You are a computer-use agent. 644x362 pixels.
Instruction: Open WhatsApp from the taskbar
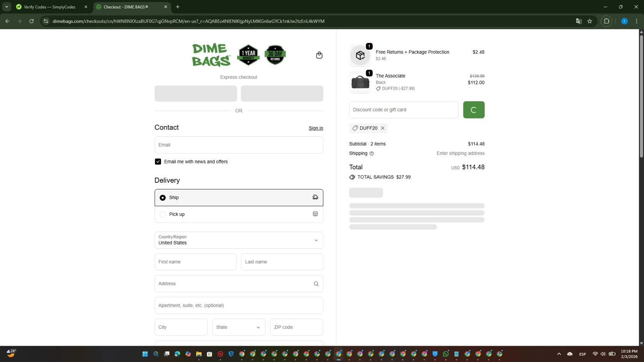[446, 354]
